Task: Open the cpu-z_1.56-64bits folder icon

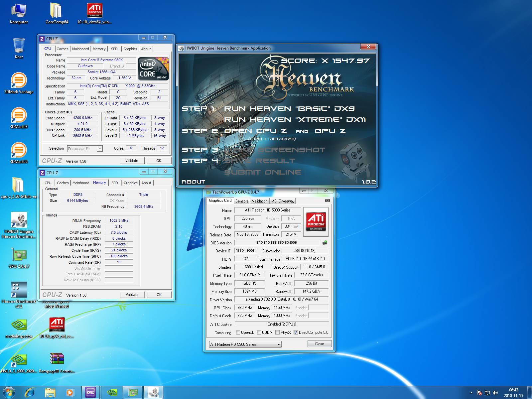Action: pyautogui.click(x=19, y=188)
